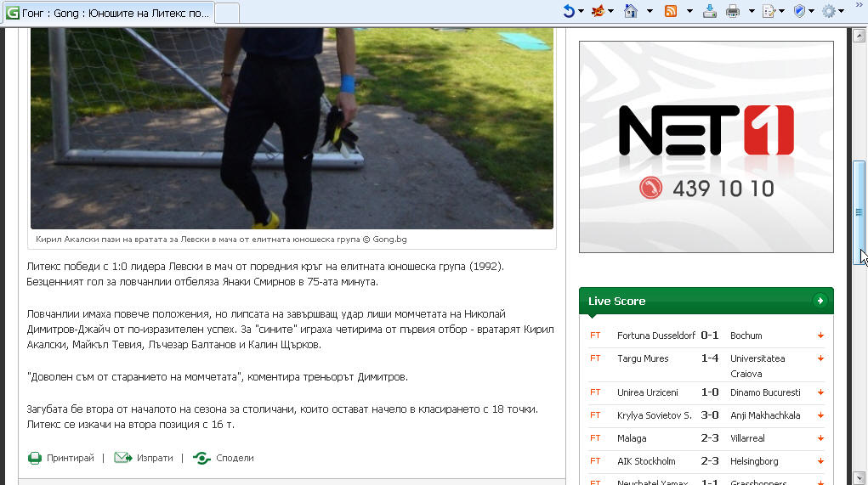Click the page scrollbar up arrow
Viewport: 868px width, 485px height.
tap(859, 37)
